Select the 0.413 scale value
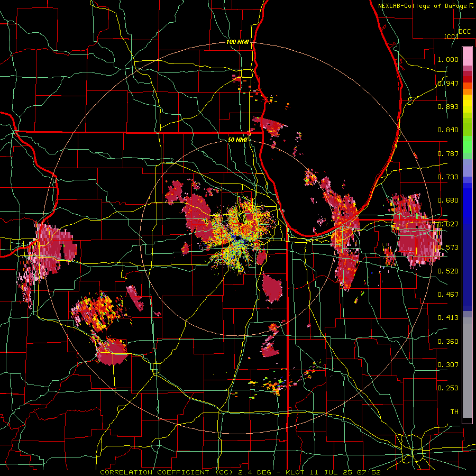The width and height of the screenshot is (476, 476). (448, 318)
